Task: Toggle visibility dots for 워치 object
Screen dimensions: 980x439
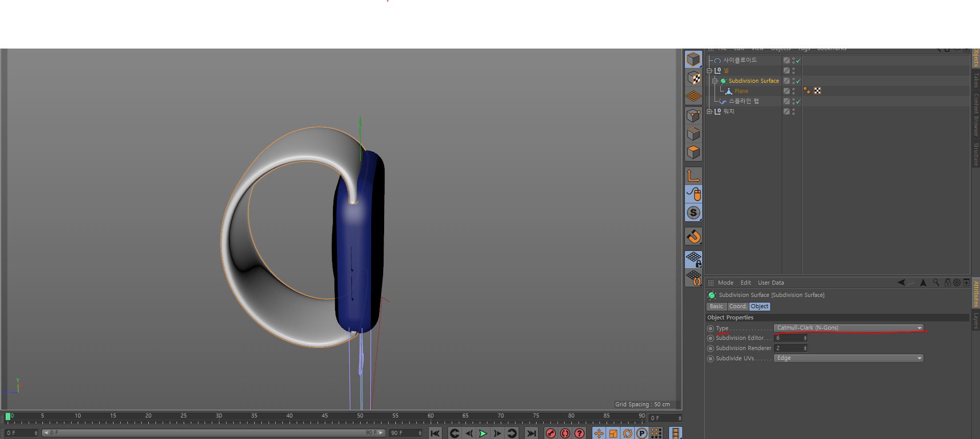Action: [x=793, y=111]
